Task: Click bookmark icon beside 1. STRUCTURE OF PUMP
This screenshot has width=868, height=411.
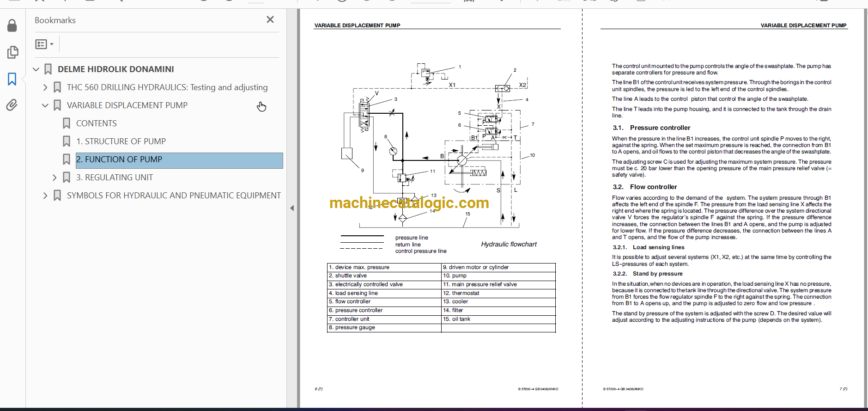Action: (x=67, y=141)
